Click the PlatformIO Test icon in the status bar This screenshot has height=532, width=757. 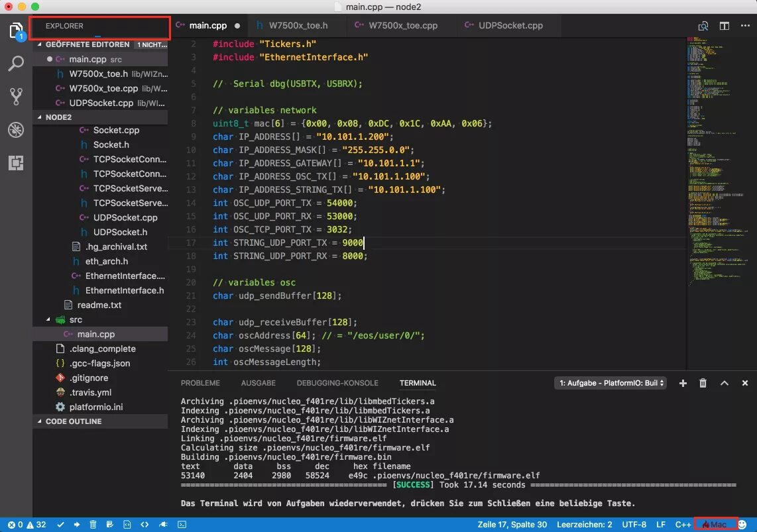point(109,524)
